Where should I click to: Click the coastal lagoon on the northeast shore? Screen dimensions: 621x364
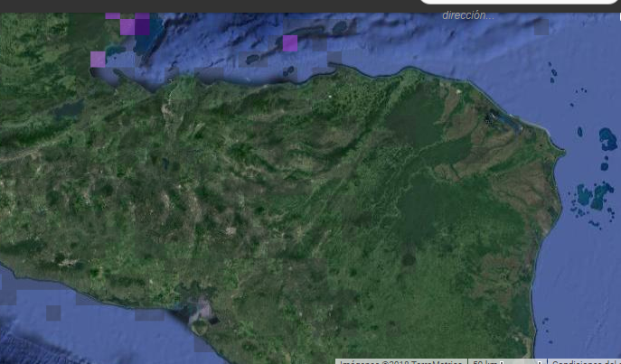click(503, 120)
